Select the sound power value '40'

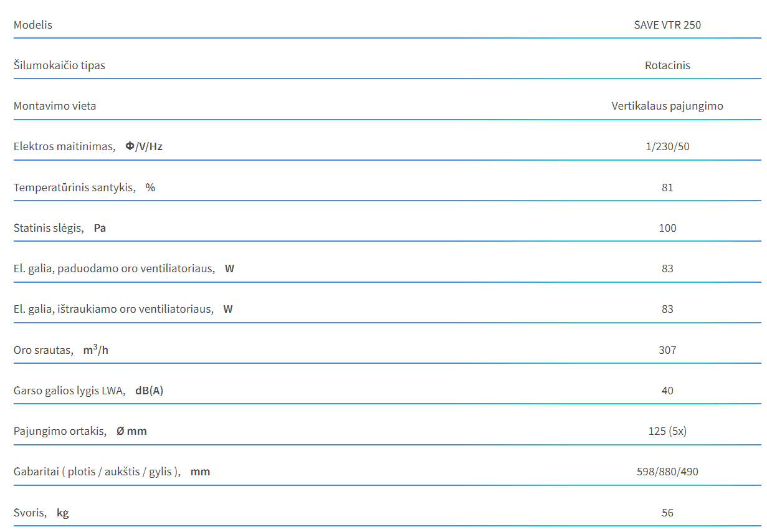(667, 391)
